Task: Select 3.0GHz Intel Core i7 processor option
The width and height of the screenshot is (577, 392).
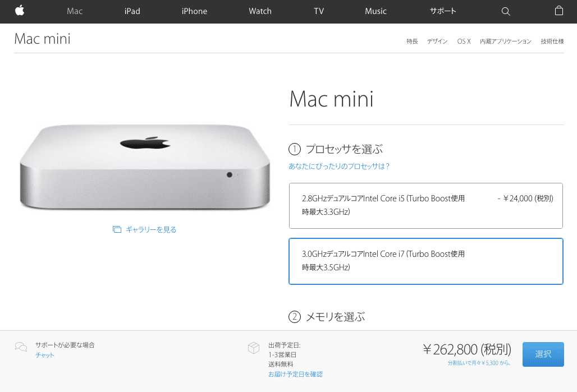Action: click(x=426, y=261)
